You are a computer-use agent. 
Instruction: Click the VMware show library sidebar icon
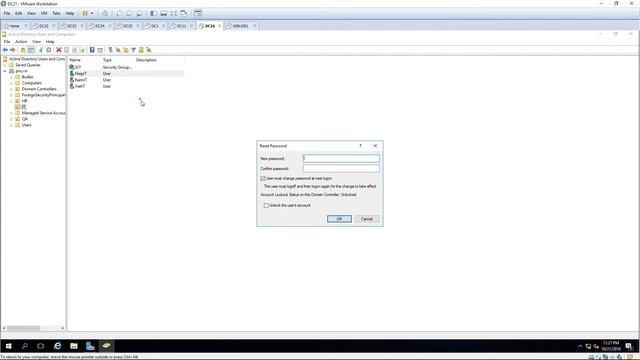click(153, 13)
